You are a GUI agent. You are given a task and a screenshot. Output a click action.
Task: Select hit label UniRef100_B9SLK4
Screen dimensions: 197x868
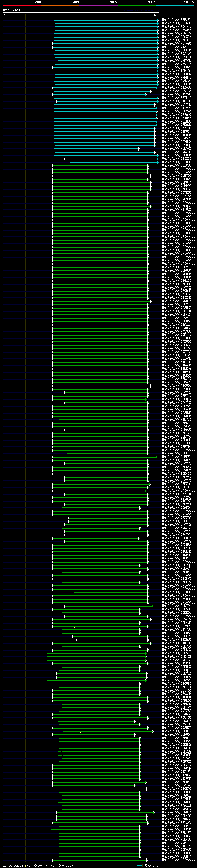tap(177, 57)
